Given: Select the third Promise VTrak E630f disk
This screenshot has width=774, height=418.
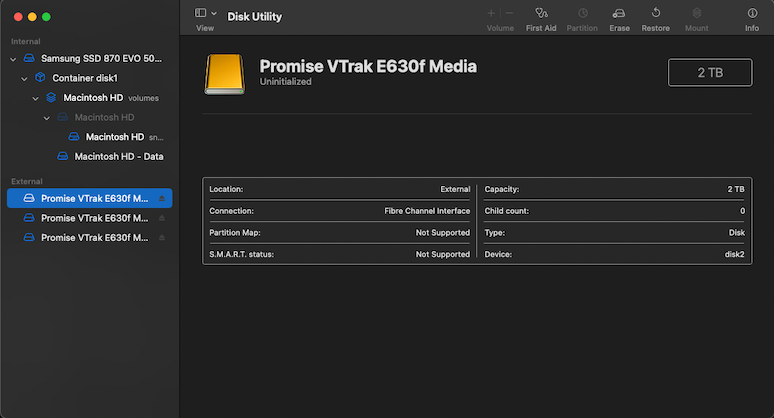Looking at the screenshot, I should click(90, 237).
